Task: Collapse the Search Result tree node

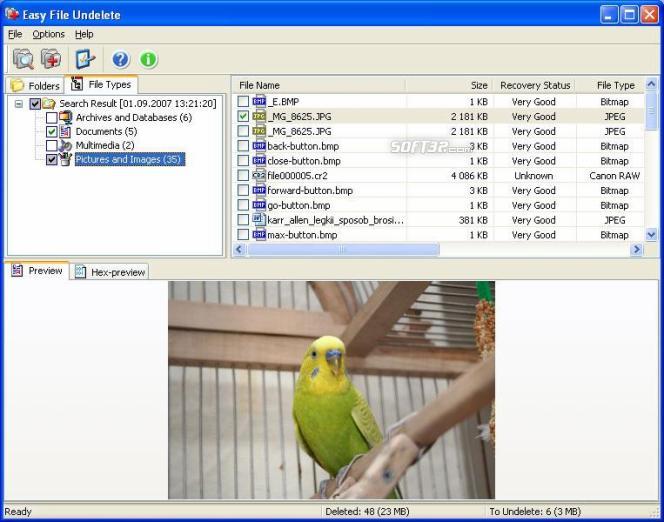Action: tap(19, 103)
